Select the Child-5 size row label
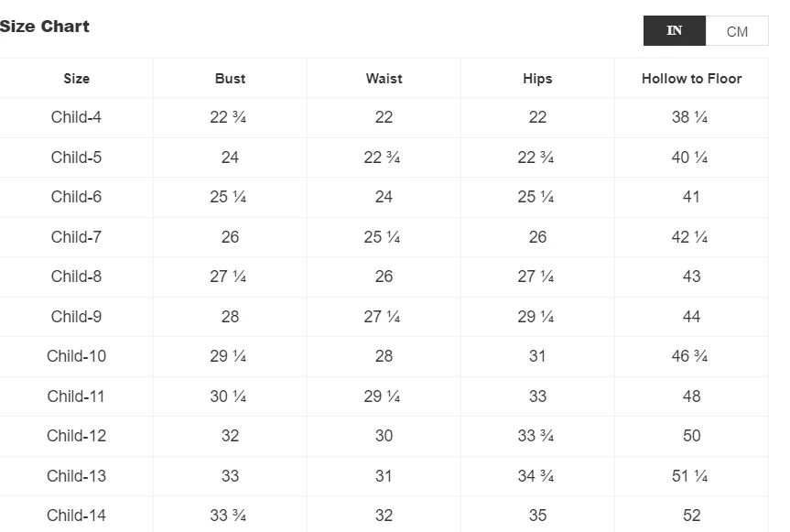The width and height of the screenshot is (790, 532). coord(76,157)
